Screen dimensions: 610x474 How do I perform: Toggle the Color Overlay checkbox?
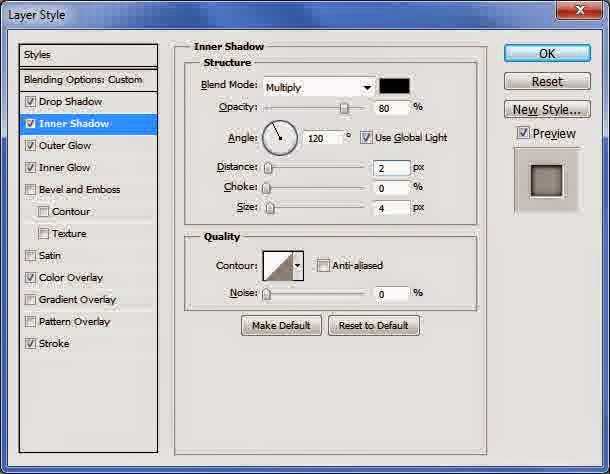click(x=30, y=277)
